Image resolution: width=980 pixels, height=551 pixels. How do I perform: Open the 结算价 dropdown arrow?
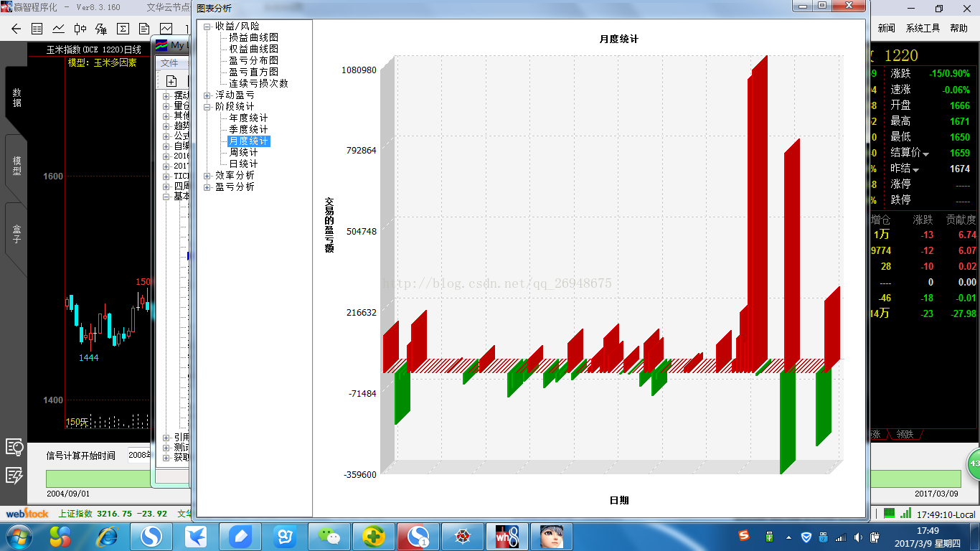point(925,154)
